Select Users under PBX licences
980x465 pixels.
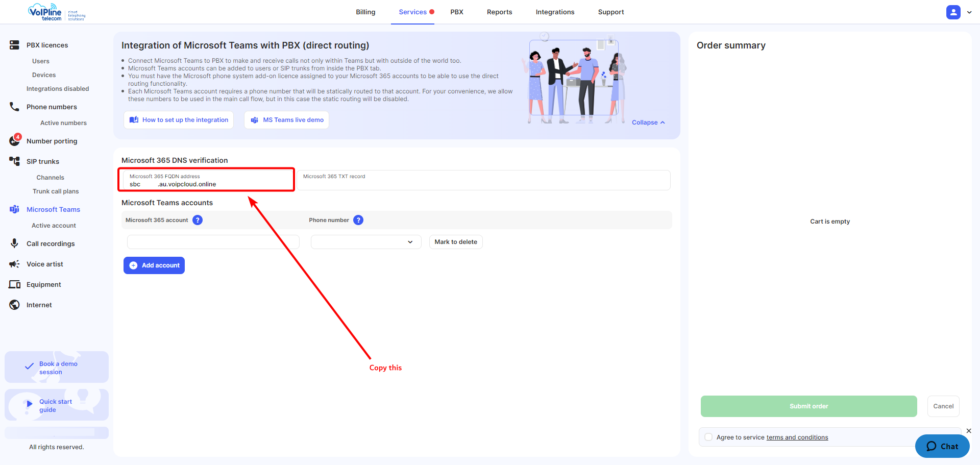(41, 61)
